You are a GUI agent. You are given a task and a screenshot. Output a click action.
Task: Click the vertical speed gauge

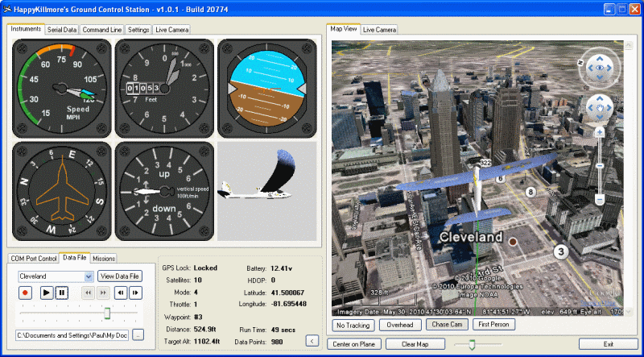tap(164, 191)
